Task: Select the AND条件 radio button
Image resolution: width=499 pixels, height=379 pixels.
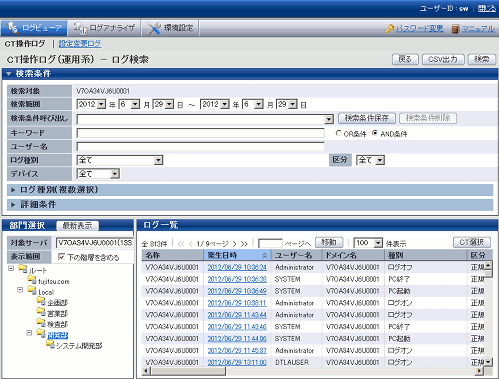Action: pyautogui.click(x=375, y=133)
